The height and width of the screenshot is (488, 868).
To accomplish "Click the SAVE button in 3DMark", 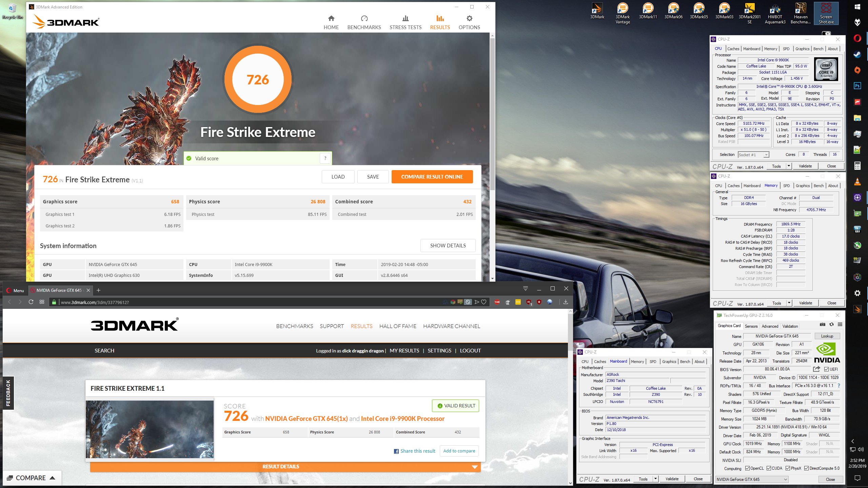I will tap(373, 177).
